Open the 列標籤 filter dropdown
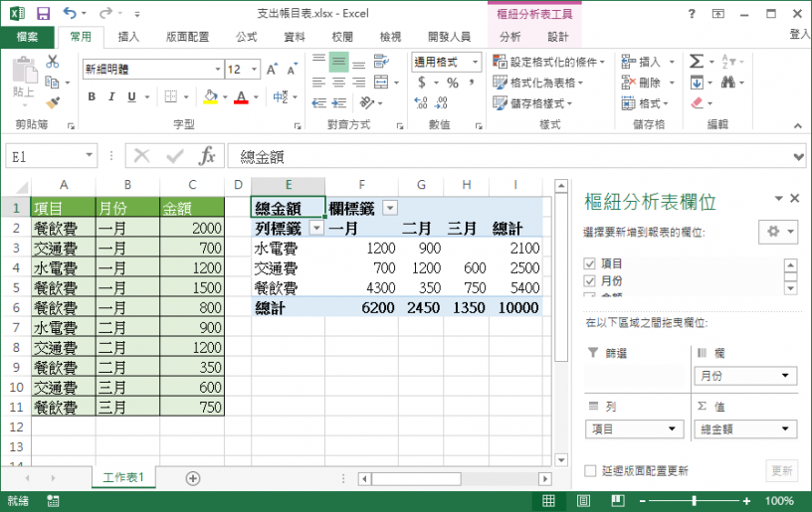812x512 pixels. pyautogui.click(x=316, y=228)
